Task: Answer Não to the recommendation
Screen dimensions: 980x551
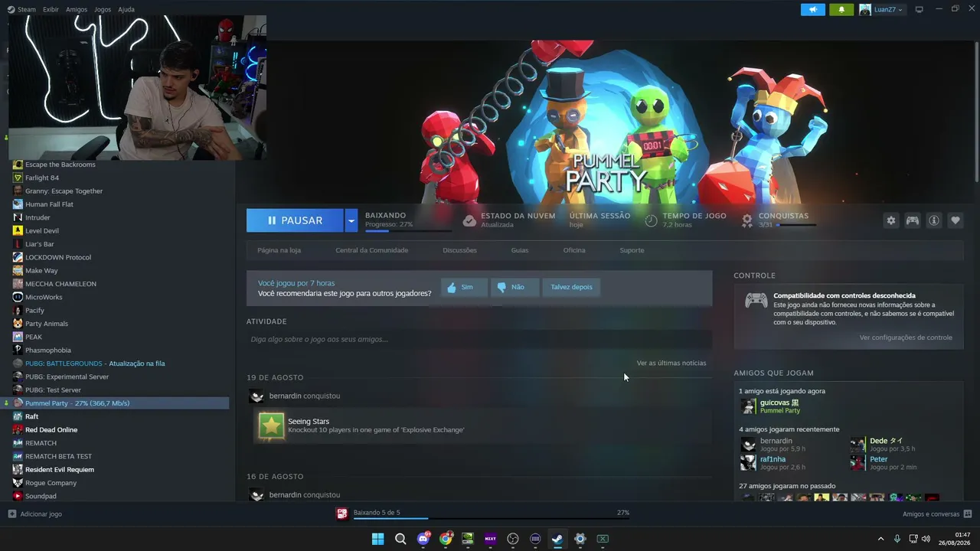Action: [514, 287]
